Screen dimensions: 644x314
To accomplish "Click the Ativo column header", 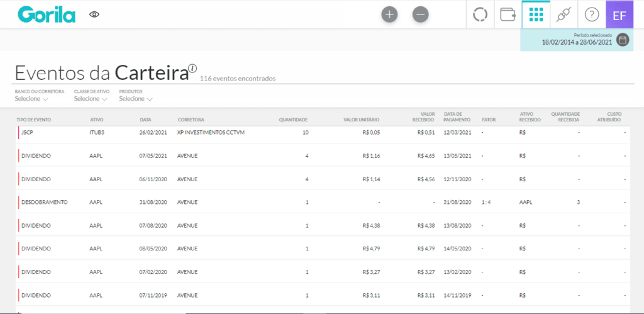I will click(96, 120).
